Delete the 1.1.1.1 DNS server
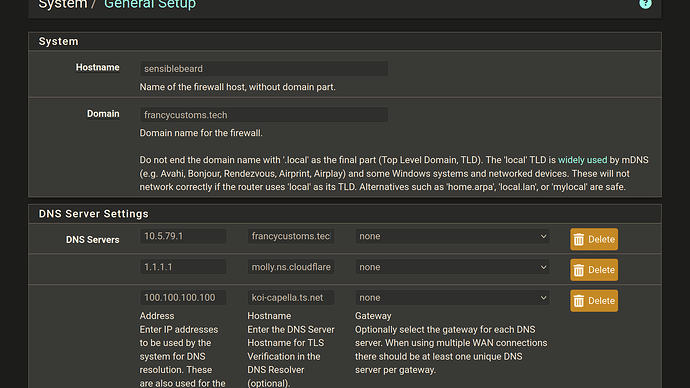This screenshot has height=388, width=690. [594, 270]
